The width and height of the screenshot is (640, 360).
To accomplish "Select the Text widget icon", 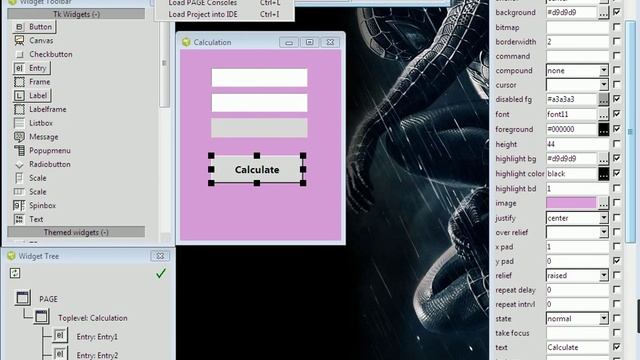I will pyautogui.click(x=19, y=219).
